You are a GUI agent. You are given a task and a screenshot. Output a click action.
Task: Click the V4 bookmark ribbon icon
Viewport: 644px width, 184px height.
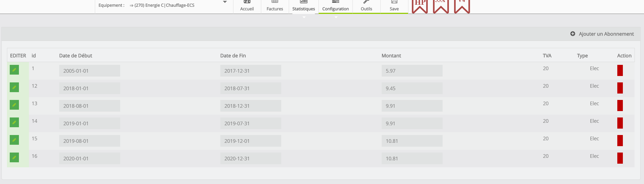point(462,6)
